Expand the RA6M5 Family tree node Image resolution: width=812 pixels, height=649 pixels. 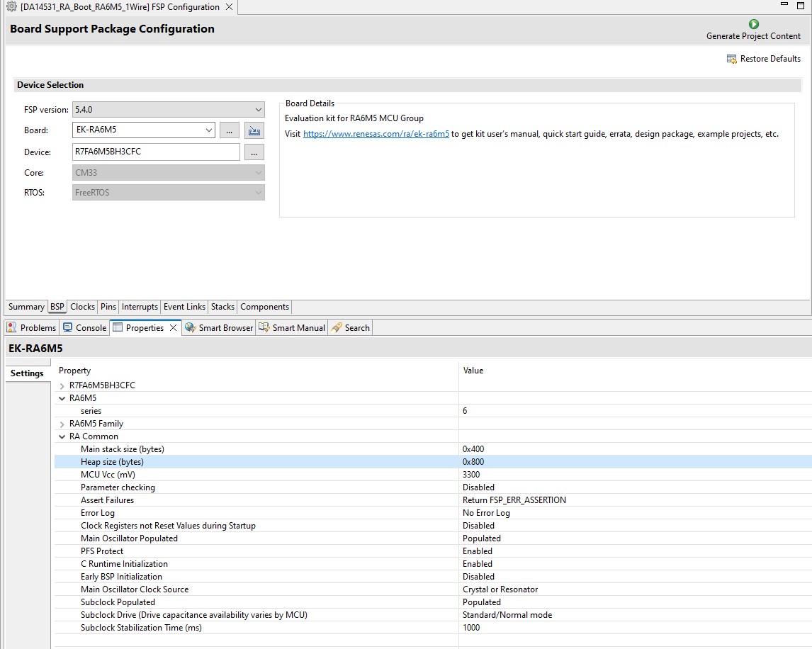pos(62,424)
